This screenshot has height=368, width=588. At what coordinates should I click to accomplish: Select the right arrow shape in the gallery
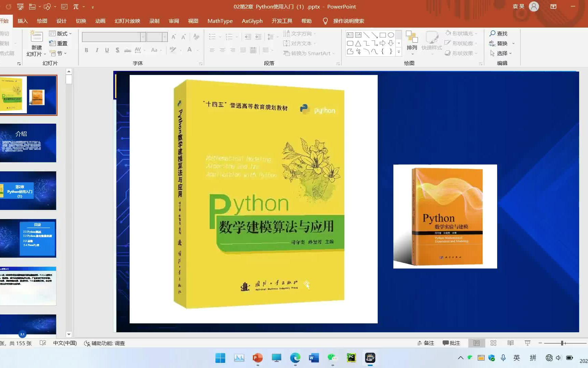pyautogui.click(x=382, y=43)
